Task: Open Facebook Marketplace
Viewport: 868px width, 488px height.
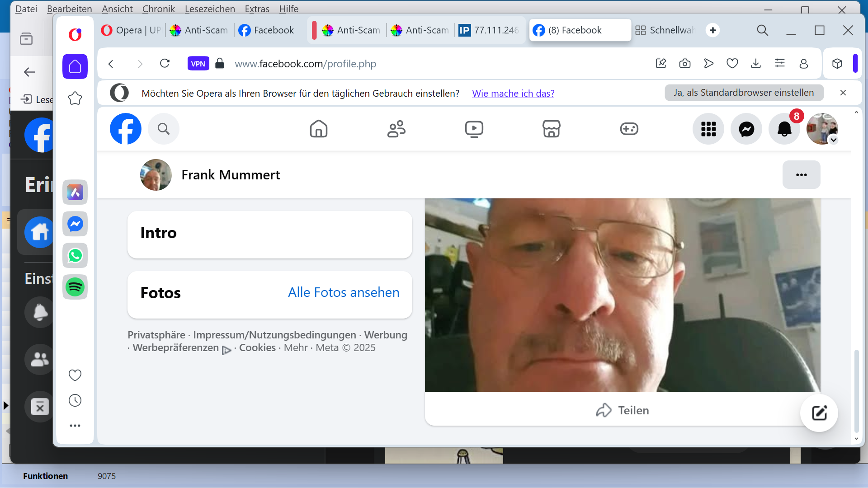Action: [551, 129]
